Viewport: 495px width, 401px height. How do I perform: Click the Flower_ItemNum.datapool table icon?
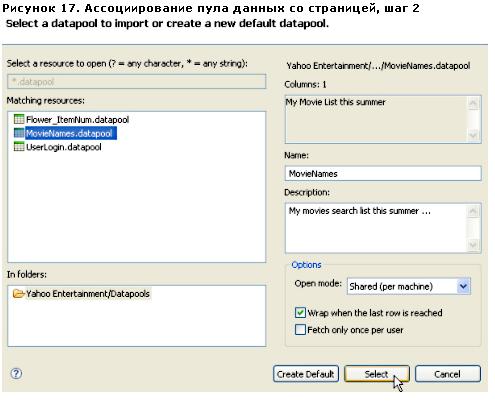click(19, 119)
